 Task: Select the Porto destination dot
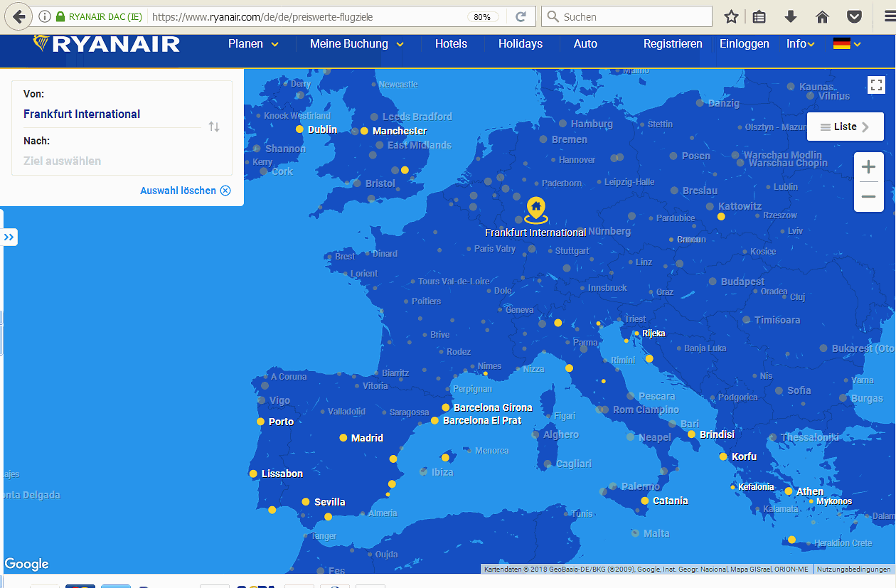260,422
